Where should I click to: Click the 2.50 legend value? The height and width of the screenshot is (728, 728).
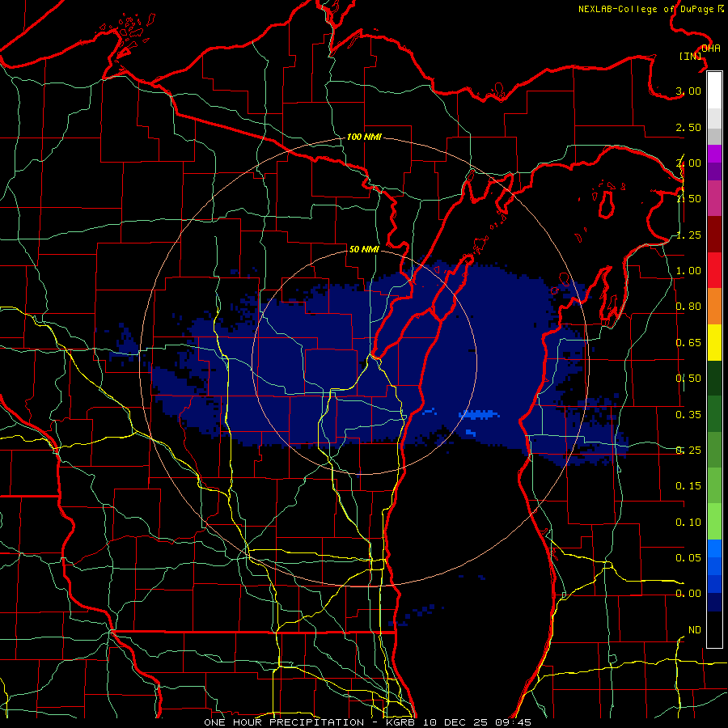click(x=688, y=127)
